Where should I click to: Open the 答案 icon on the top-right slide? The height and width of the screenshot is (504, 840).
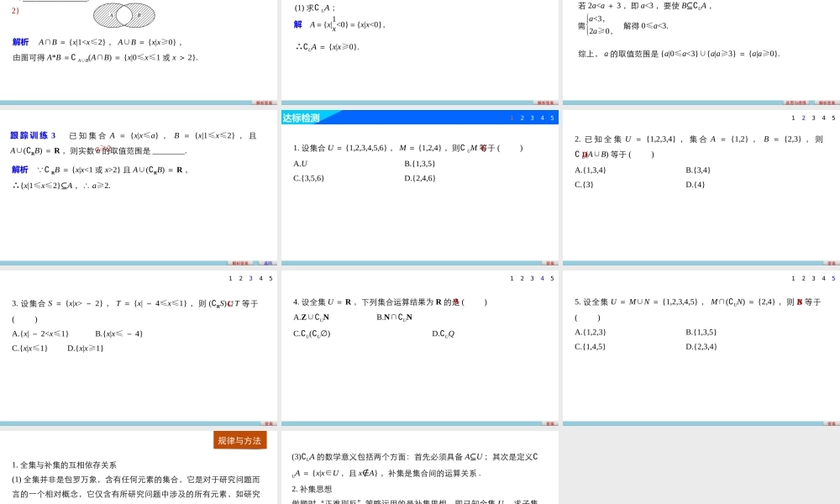pyautogui.click(x=827, y=102)
